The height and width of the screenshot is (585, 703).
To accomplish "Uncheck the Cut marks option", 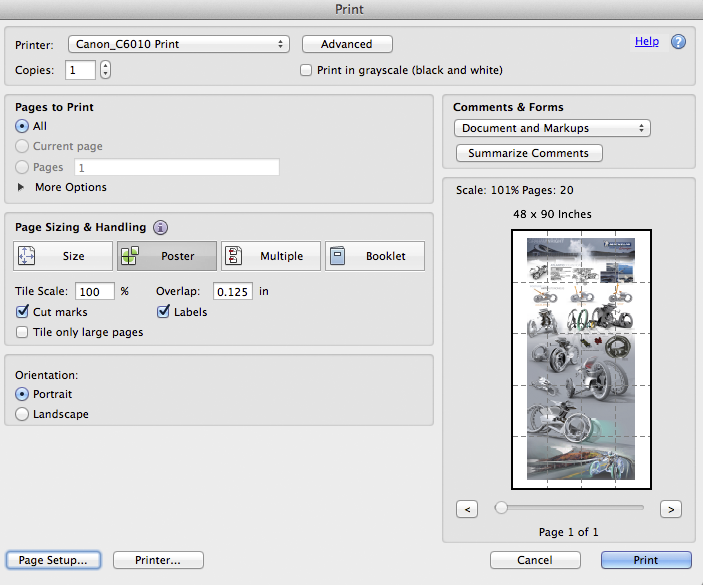I will tap(23, 312).
